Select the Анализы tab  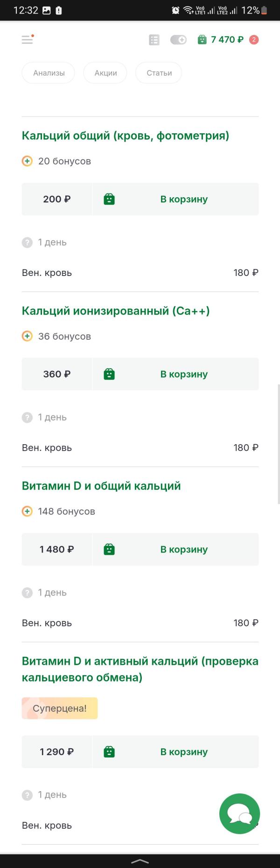[49, 73]
